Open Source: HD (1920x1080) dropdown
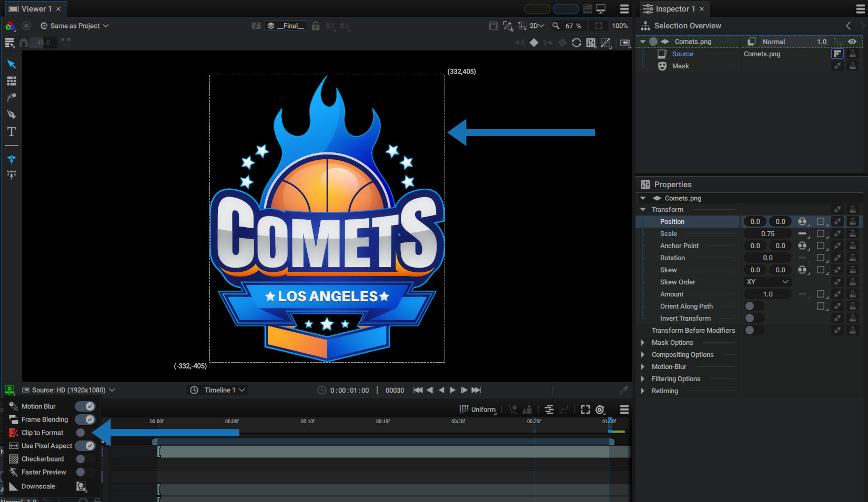Viewport: 868px width, 502px height. (68, 390)
